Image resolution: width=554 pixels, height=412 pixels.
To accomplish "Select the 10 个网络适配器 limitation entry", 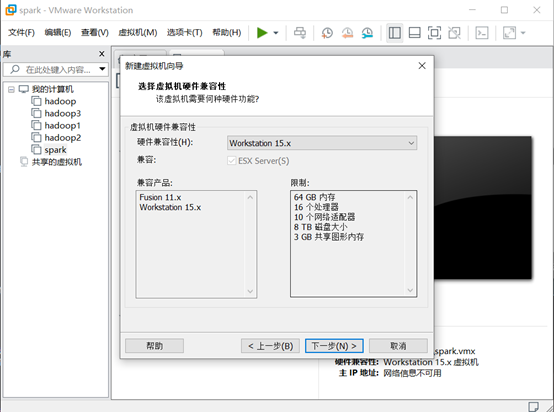I will [324, 217].
